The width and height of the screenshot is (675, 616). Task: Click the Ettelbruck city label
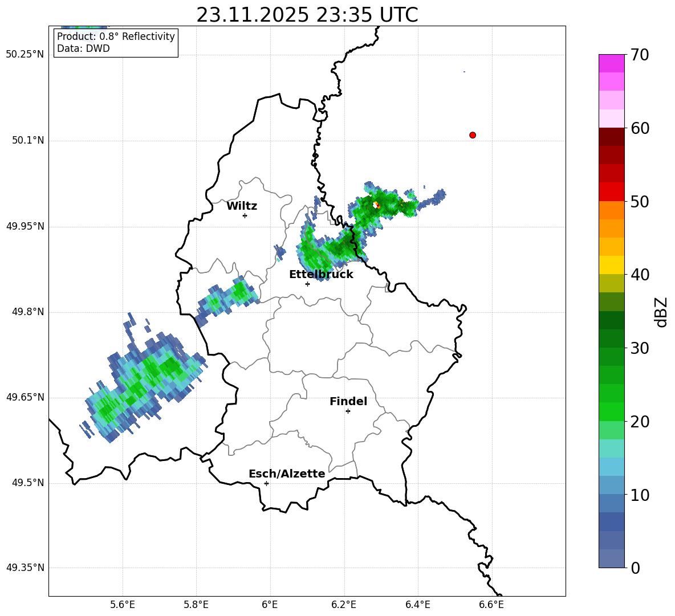click(321, 275)
